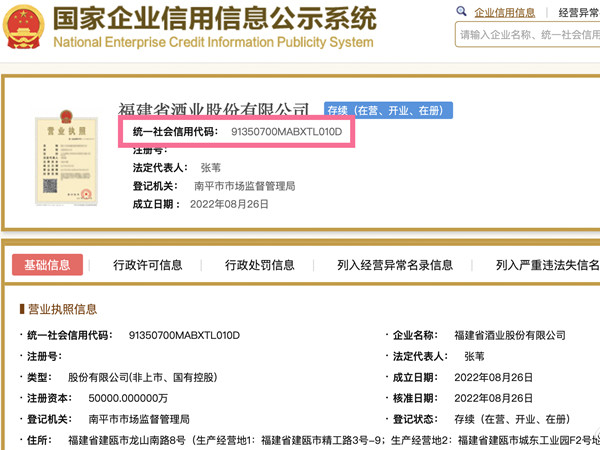Click credit code 91350700MABXTL010D in header

(286, 132)
